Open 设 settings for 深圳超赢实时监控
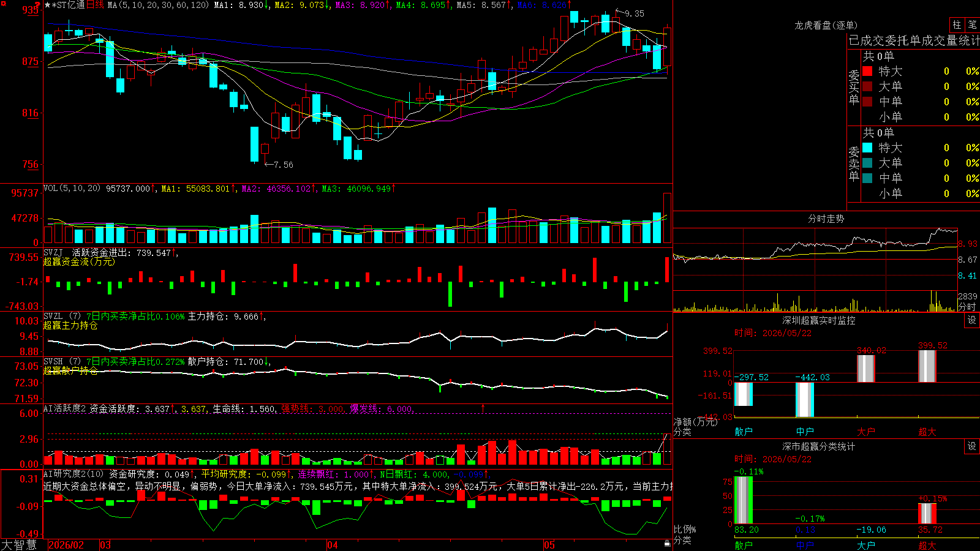The image size is (980, 551). tap(972, 320)
